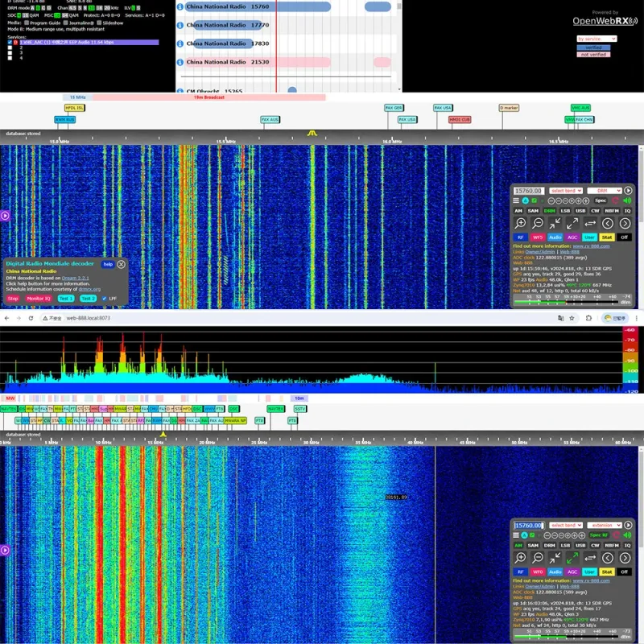Viewport: 644px width, 644px height.
Task: Open hamburger menu in upper control panel
Action: tap(517, 200)
